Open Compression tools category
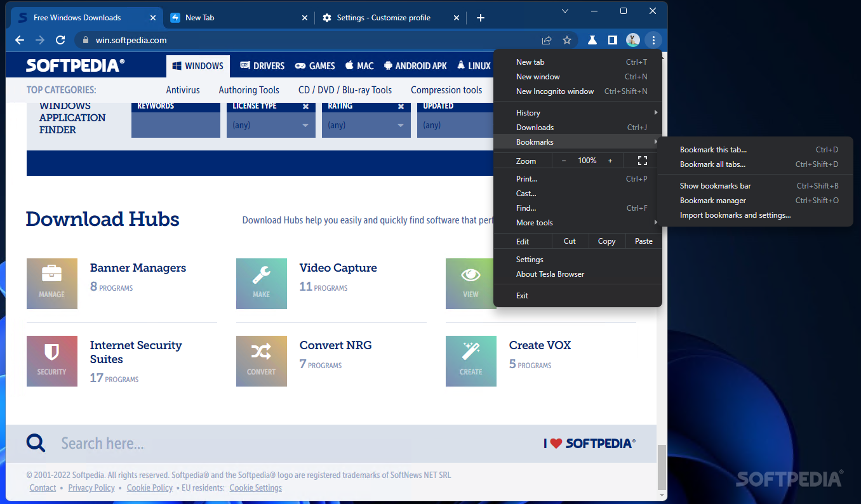Viewport: 861px width, 504px height. coord(446,90)
